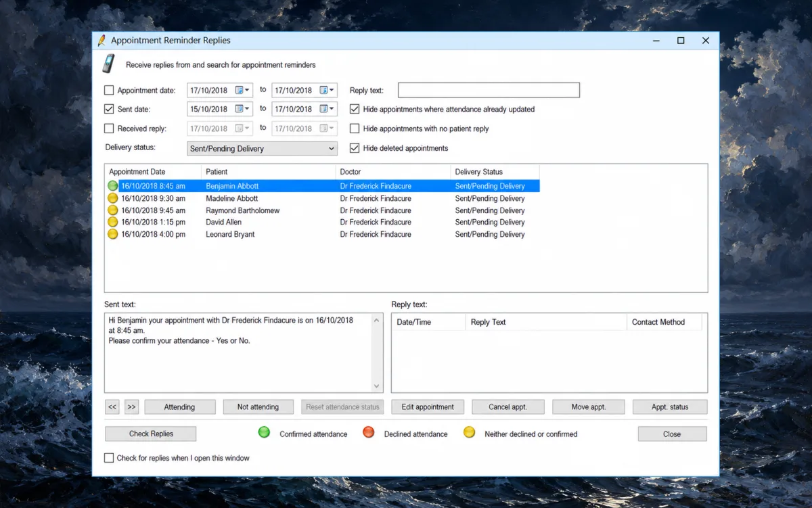Click the Not attending button
This screenshot has height=508, width=812.
pyautogui.click(x=258, y=407)
